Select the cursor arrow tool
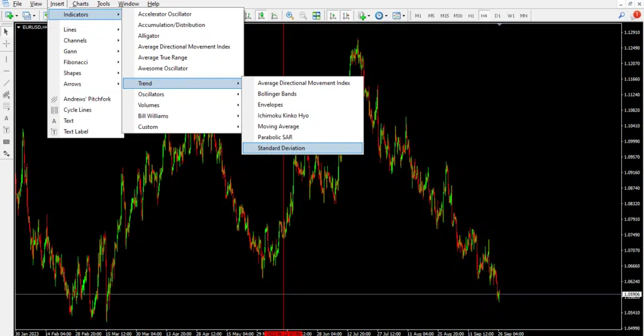Viewport: 644px width, 336px height. click(6, 31)
